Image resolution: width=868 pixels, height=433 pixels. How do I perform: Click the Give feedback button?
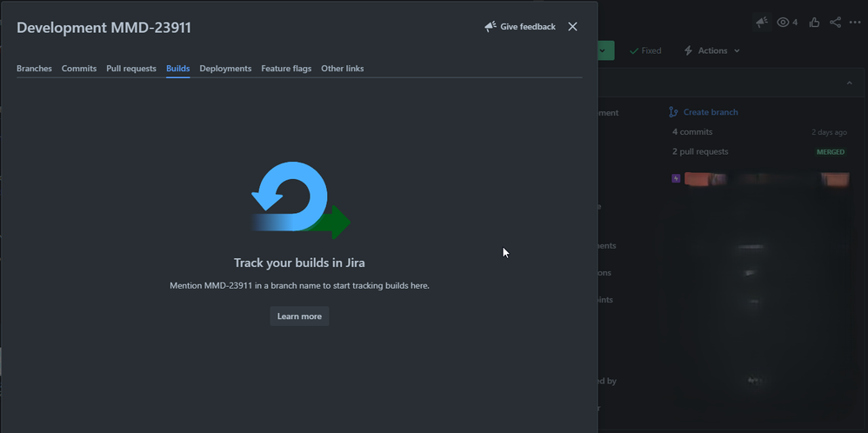(x=520, y=27)
